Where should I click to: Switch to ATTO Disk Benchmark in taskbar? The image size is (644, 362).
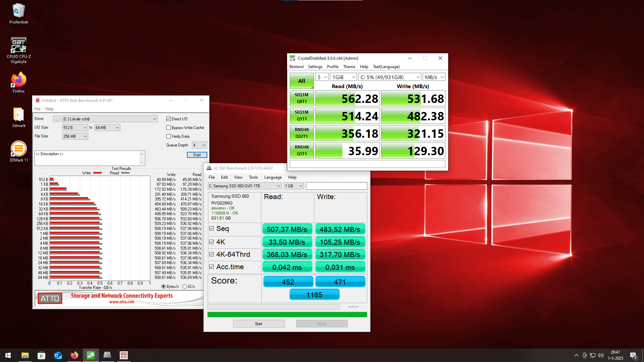pyautogui.click(x=124, y=355)
